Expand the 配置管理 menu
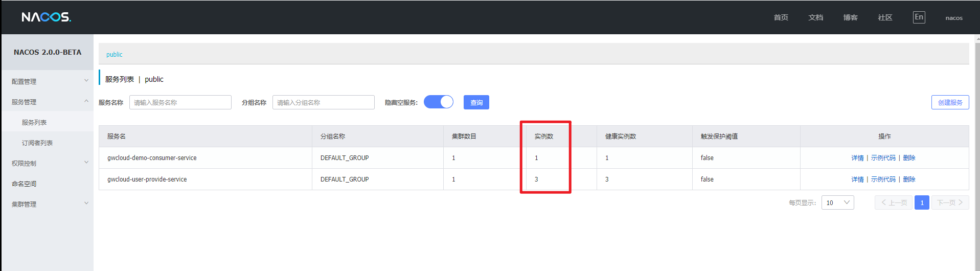The height and width of the screenshot is (271, 980). pyautogui.click(x=48, y=81)
